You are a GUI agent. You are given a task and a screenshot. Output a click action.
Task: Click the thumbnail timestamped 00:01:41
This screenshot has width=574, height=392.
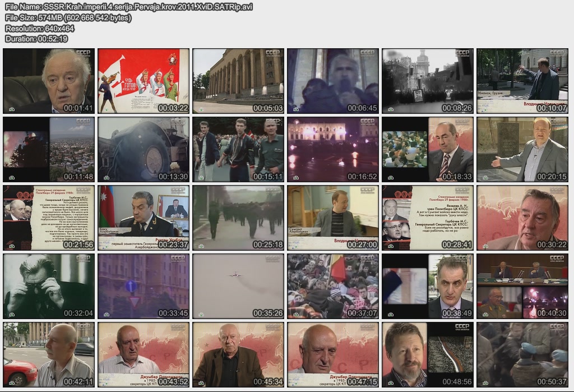pos(49,81)
